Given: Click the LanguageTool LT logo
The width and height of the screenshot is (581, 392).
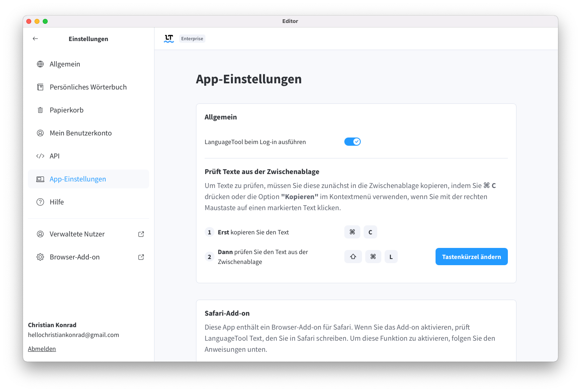Looking at the screenshot, I should click(x=169, y=39).
